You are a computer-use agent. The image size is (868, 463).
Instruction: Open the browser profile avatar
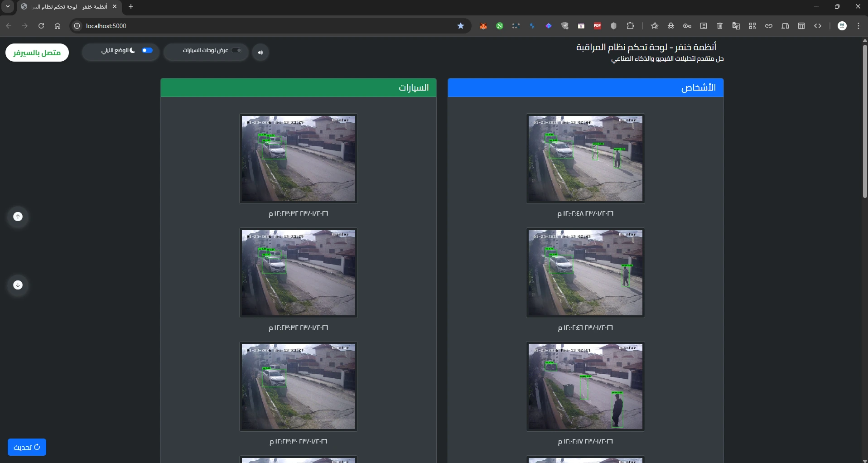pyautogui.click(x=842, y=26)
